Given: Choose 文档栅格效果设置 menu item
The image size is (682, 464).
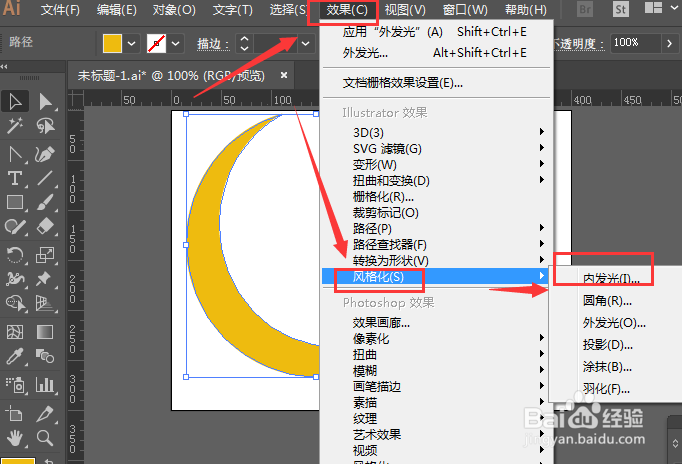Looking at the screenshot, I should pos(437,83).
